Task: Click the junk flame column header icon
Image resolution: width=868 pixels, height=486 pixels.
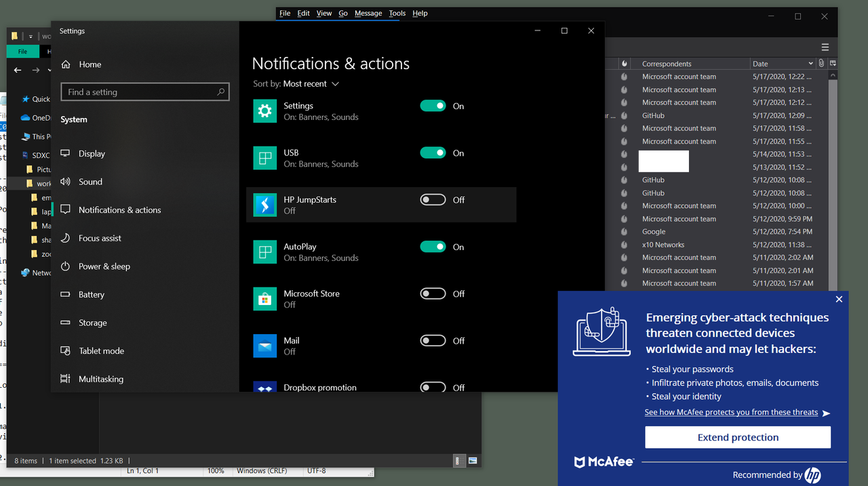Action: (625, 63)
